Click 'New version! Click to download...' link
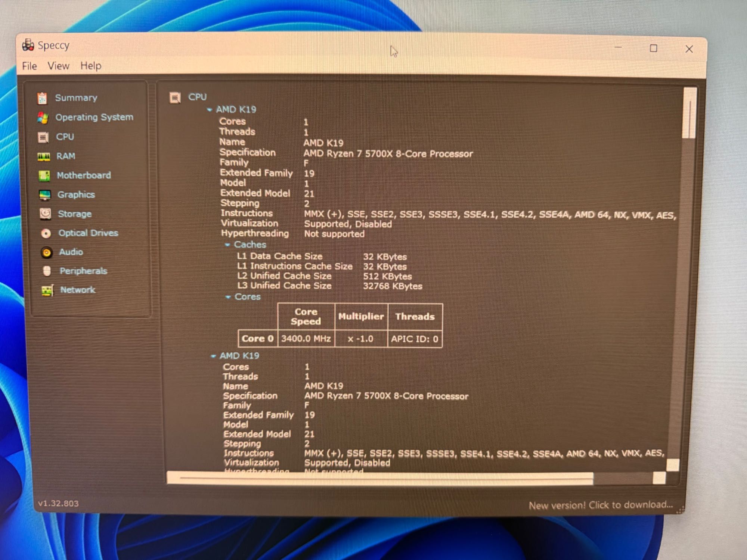The width and height of the screenshot is (747, 560). pos(601,505)
